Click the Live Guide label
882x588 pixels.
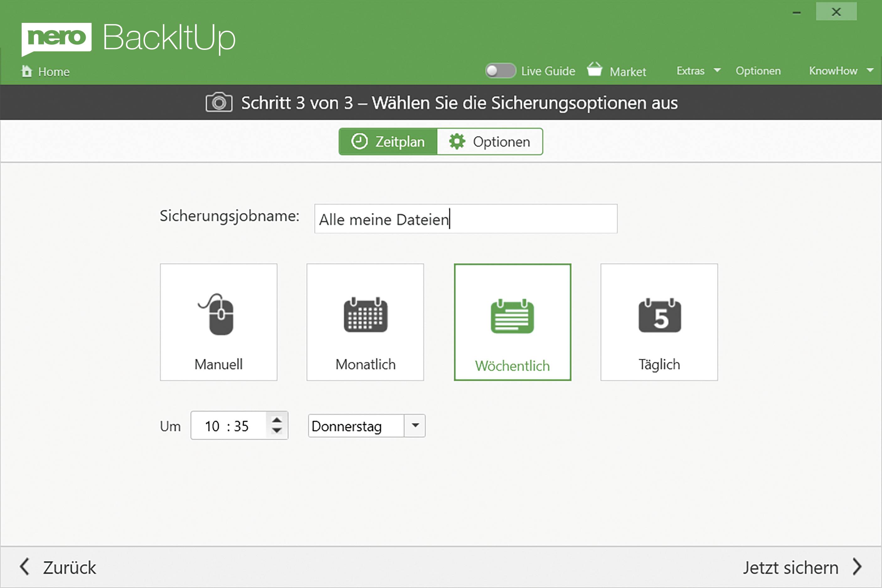point(548,71)
